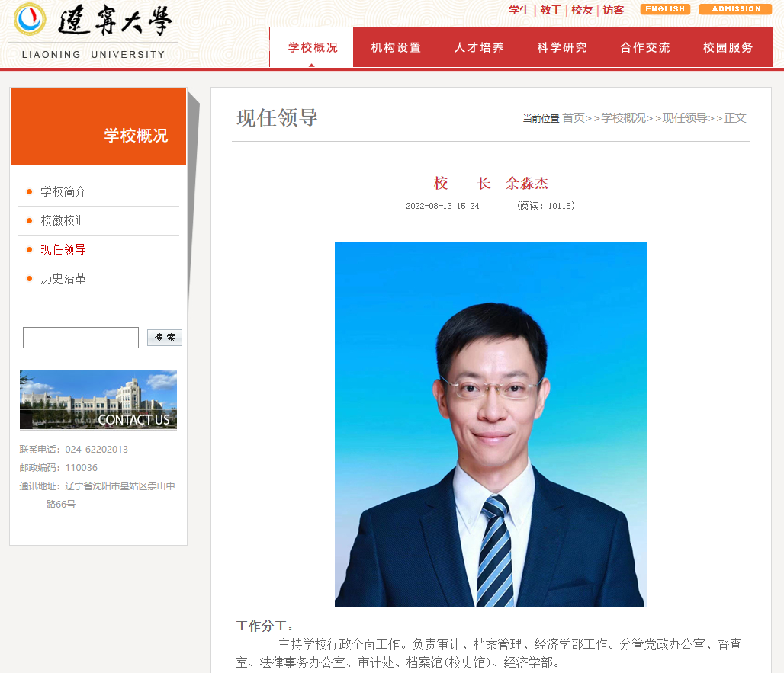This screenshot has width=784, height=673.
Task: Click into the sidebar search field
Action: click(x=81, y=338)
